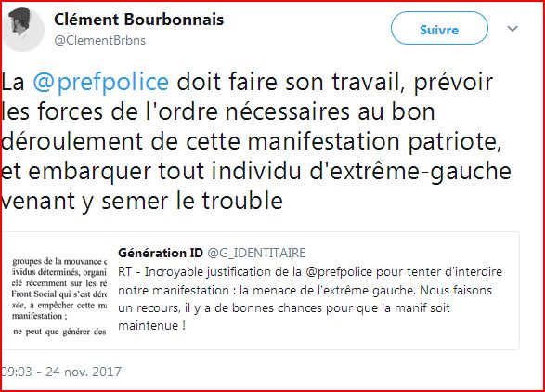This screenshot has width=545, height=392.
Task: Click the 'les forces de l'ordre' tweet line
Action: pos(218,112)
